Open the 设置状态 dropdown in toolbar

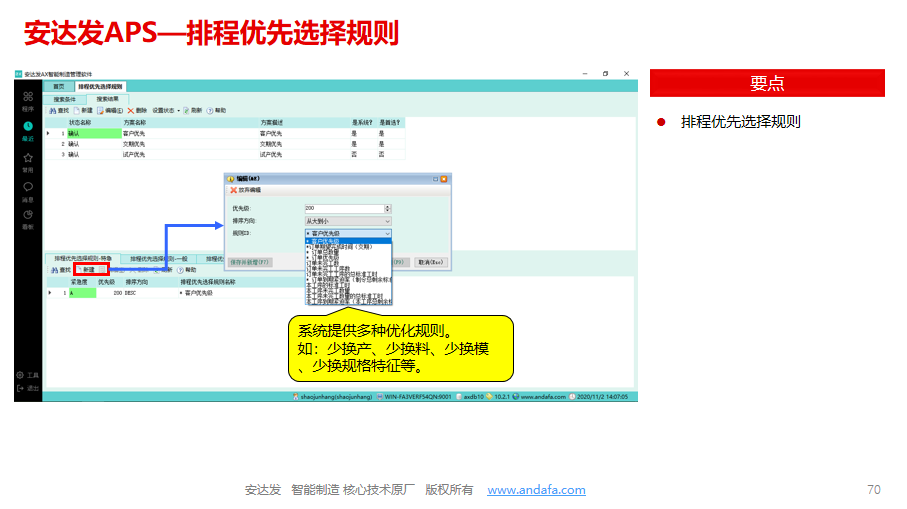click(166, 110)
